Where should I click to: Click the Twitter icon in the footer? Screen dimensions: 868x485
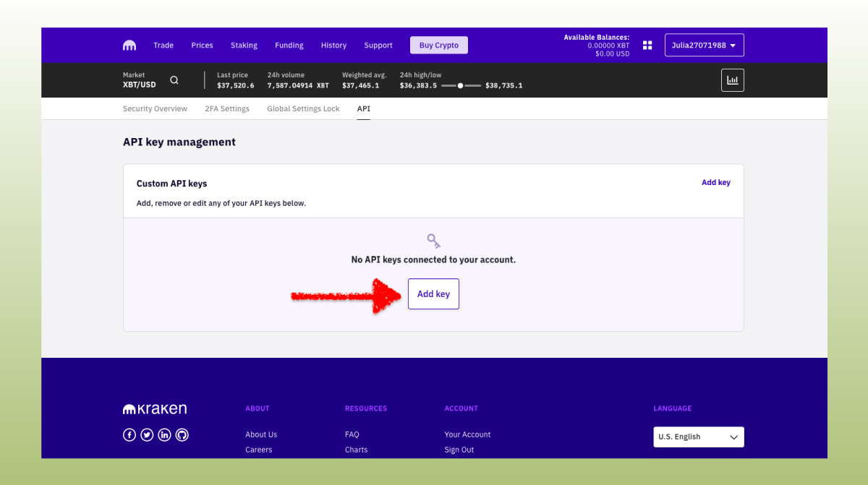(x=147, y=434)
